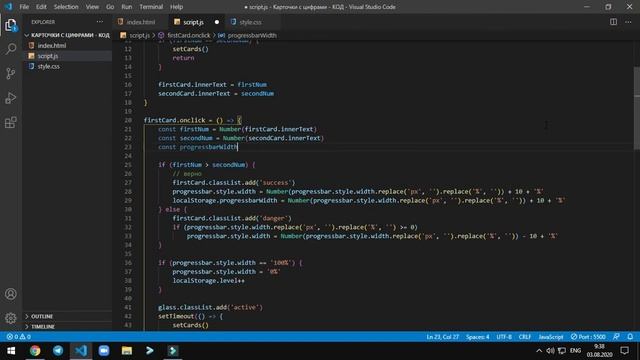Show hidden system tray icons
Screen dimensions: 640x360
[x=539, y=351]
